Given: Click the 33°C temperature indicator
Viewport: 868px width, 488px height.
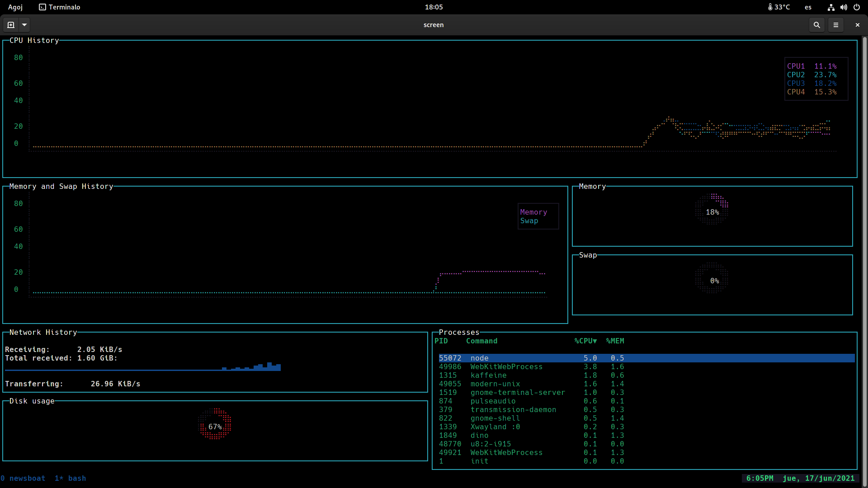Looking at the screenshot, I should pyautogui.click(x=779, y=7).
